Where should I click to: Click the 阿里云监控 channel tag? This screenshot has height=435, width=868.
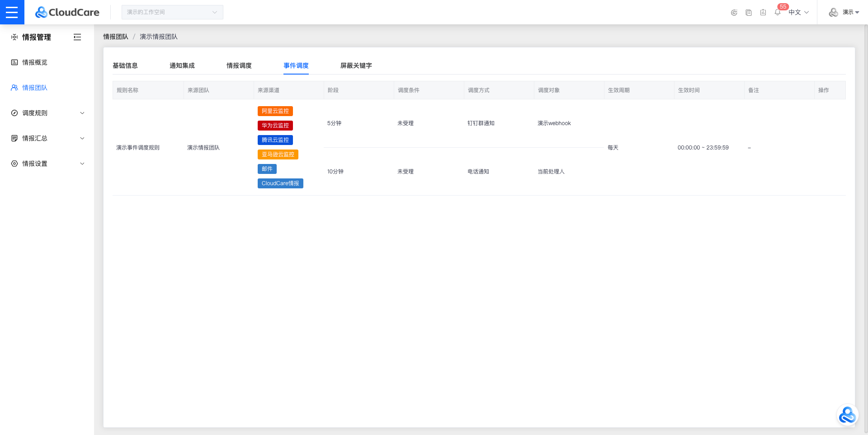tap(275, 111)
